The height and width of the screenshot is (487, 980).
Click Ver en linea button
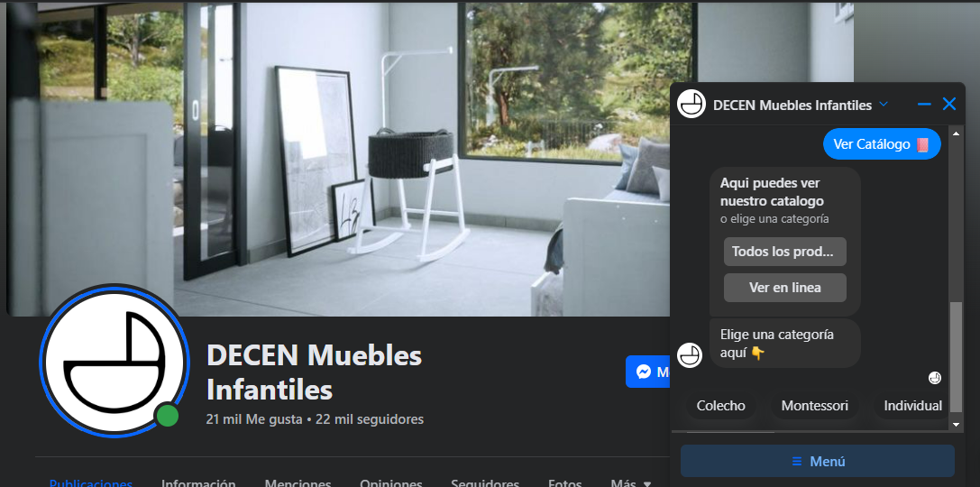pyautogui.click(x=785, y=288)
